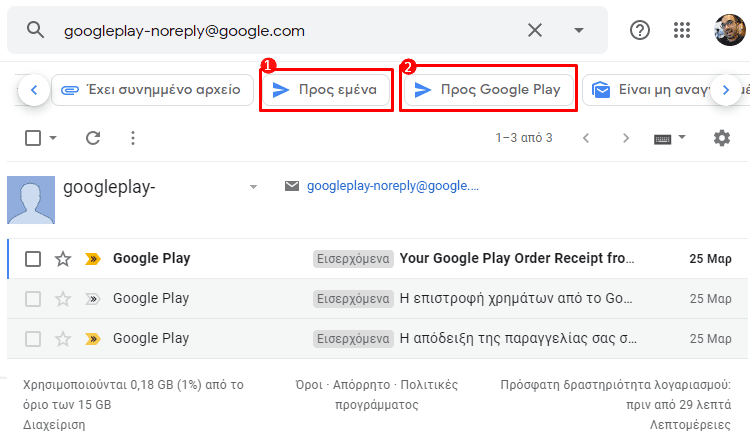The width and height of the screenshot is (750, 446).
Task: Expand the input tools dropdown arrow
Action: (x=682, y=137)
